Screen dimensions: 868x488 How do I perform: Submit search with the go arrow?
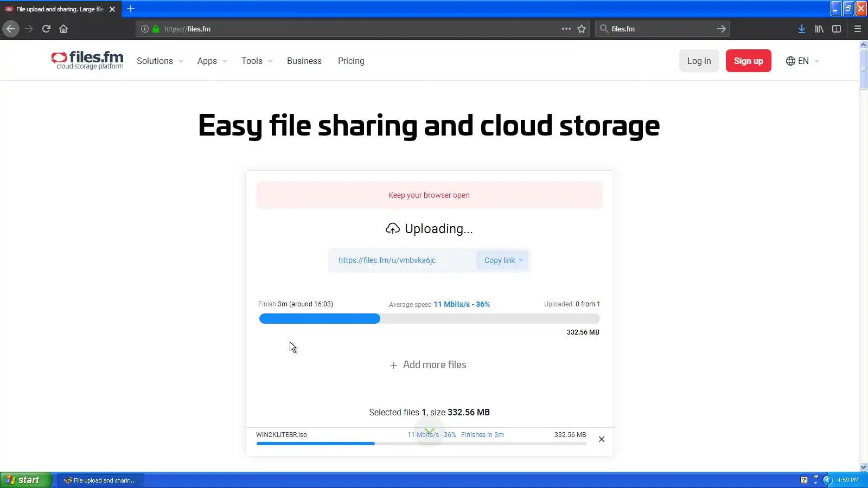(x=722, y=29)
